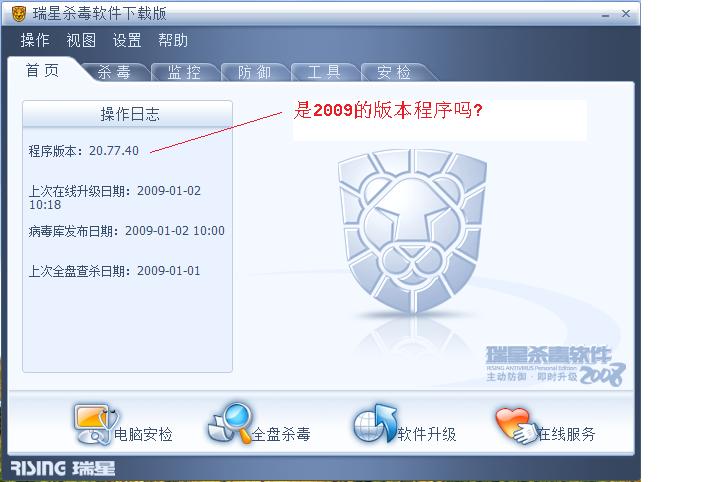Select the 首页 home tab
The width and height of the screenshot is (720, 482).
coord(43,70)
